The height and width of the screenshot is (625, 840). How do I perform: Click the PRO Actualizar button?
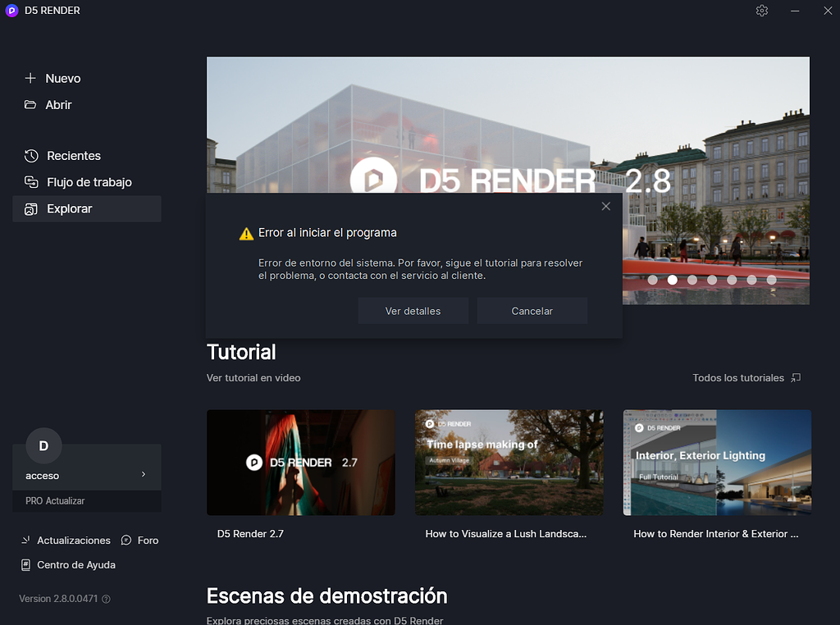click(87, 501)
